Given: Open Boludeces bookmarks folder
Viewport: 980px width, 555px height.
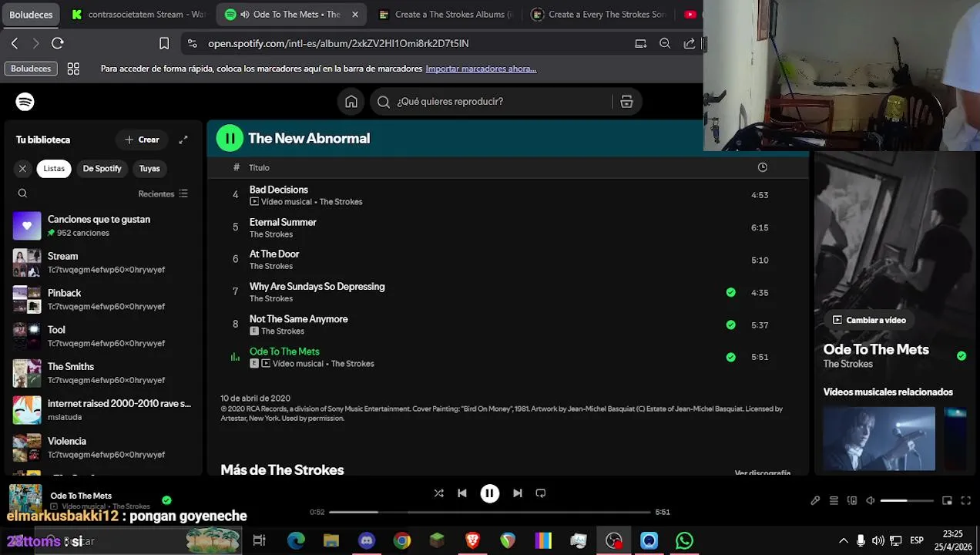Looking at the screenshot, I should [x=31, y=69].
